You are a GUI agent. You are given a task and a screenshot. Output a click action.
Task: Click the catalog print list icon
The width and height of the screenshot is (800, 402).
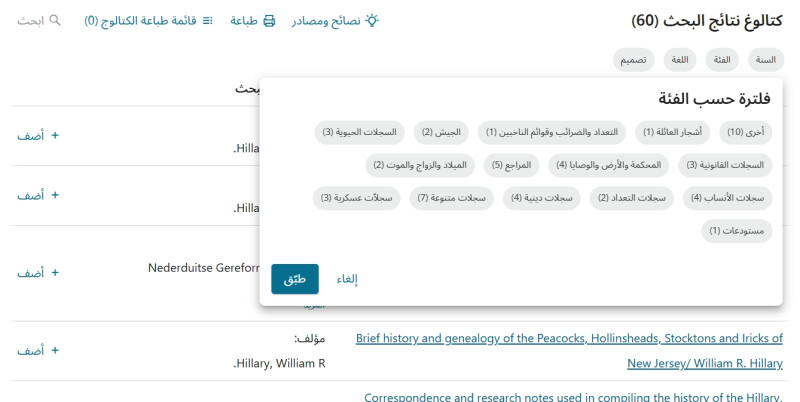point(208,20)
